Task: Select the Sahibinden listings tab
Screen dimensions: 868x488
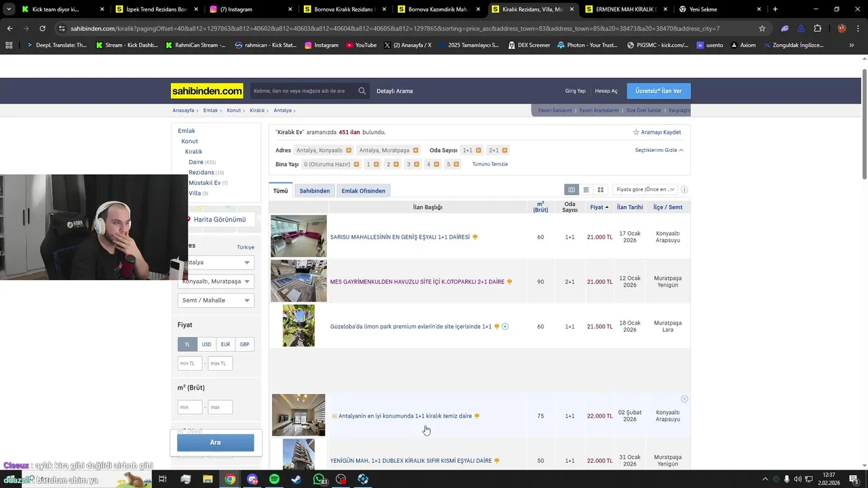Action: 315,191
